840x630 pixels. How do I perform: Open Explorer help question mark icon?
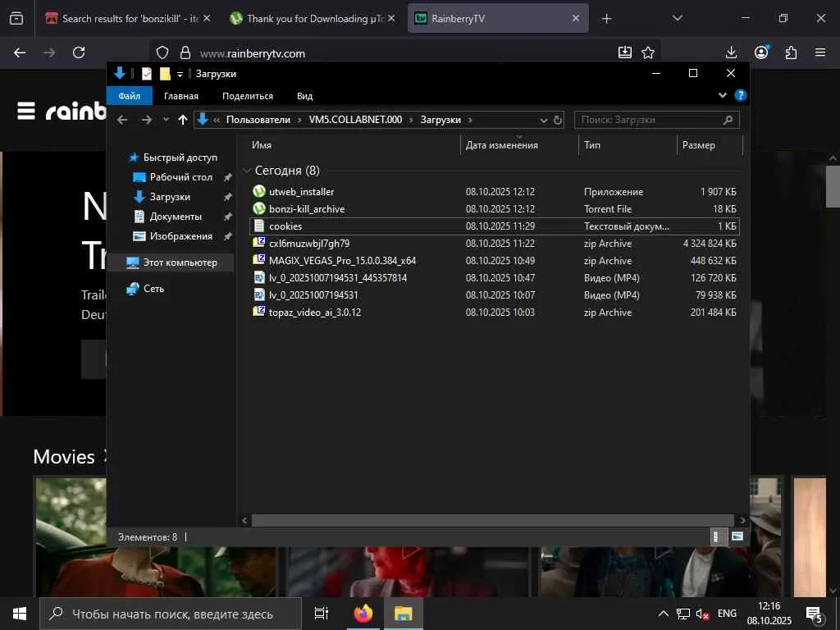coord(741,95)
